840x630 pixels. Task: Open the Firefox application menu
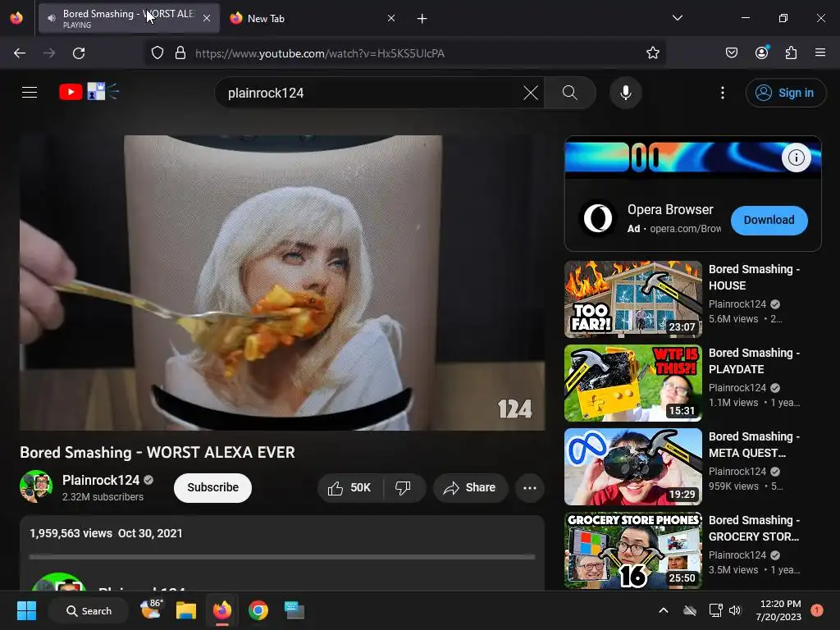point(820,53)
